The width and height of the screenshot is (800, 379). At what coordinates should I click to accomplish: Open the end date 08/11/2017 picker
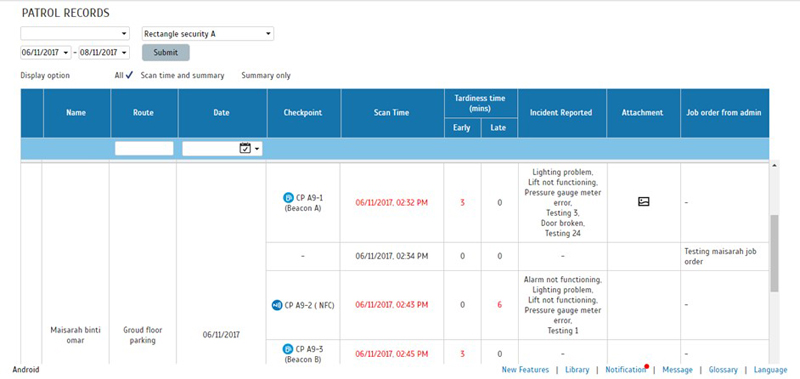104,53
